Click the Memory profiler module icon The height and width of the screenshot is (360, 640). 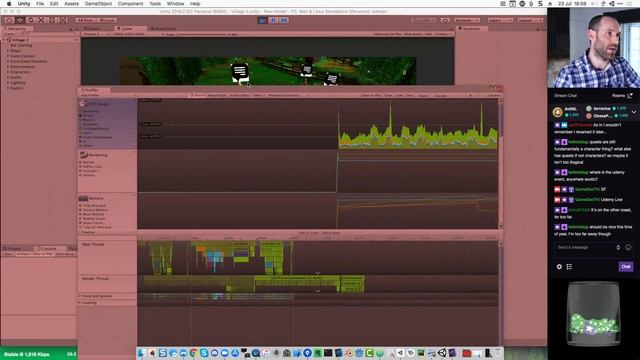coord(83,198)
